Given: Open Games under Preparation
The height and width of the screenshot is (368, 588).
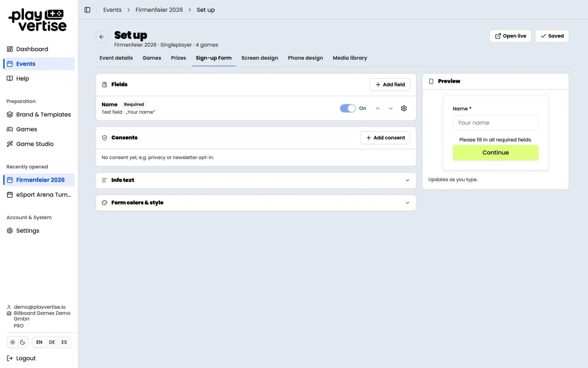Looking at the screenshot, I should [39, 129].
